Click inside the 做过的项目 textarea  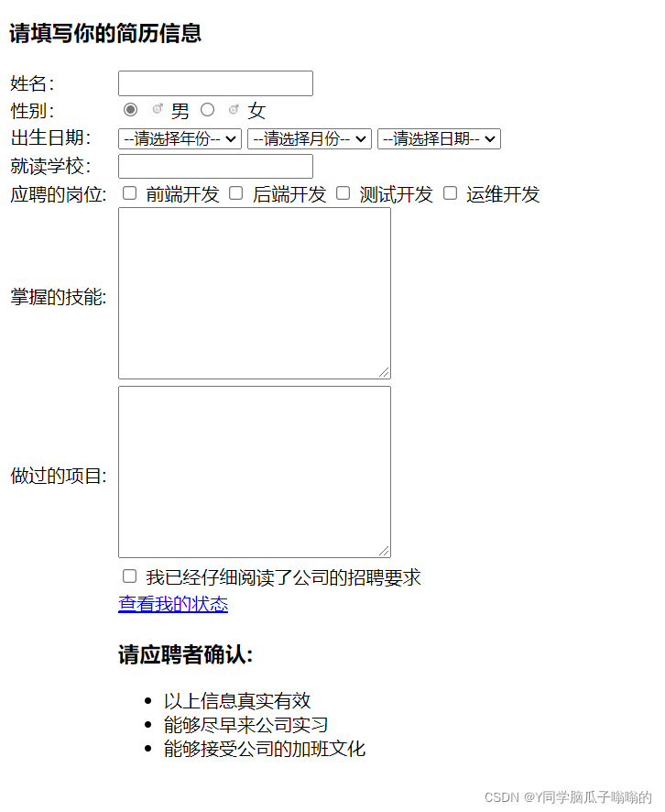click(255, 472)
